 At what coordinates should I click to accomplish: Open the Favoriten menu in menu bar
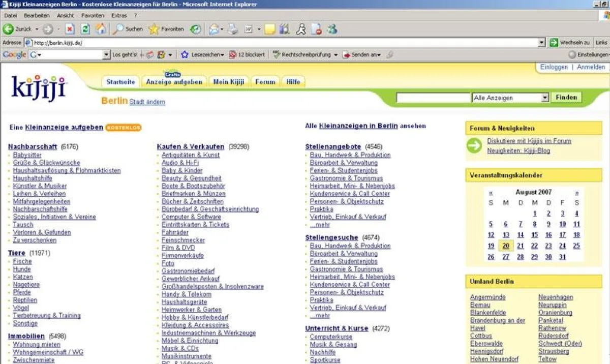tap(93, 16)
